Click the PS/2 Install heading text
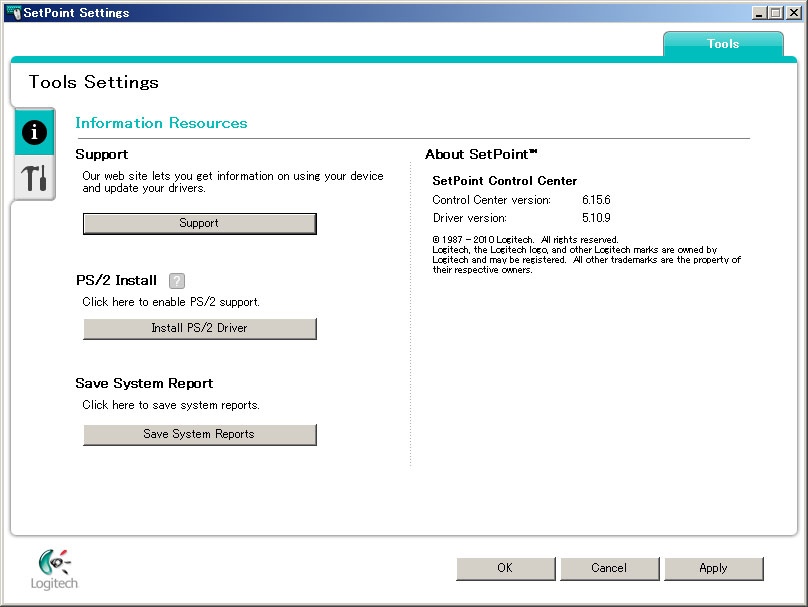This screenshot has height=607, width=808. tap(116, 280)
